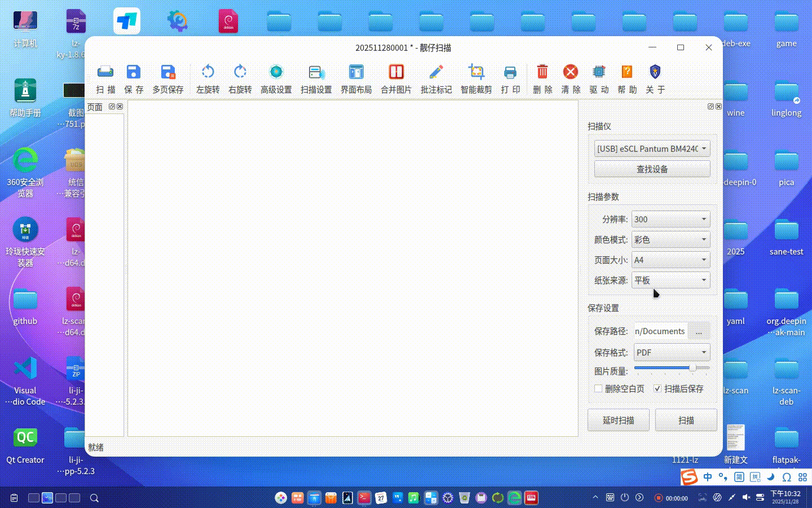Close the right settings panel
This screenshot has height=508, width=812.
(718, 106)
